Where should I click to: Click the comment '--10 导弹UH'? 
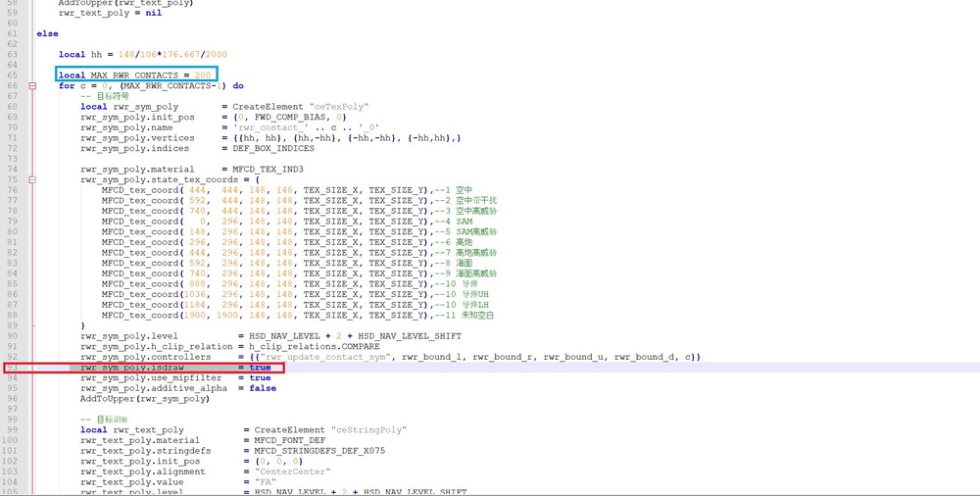464,294
